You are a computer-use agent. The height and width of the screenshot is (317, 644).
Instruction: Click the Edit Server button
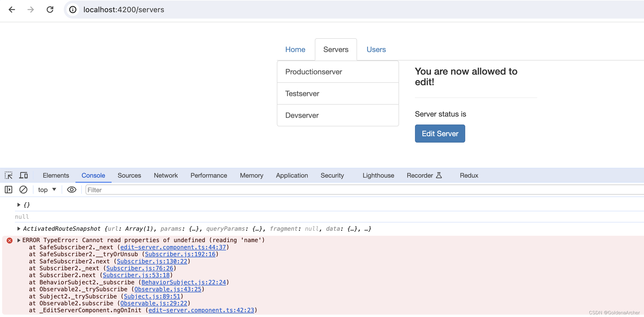pyautogui.click(x=439, y=134)
